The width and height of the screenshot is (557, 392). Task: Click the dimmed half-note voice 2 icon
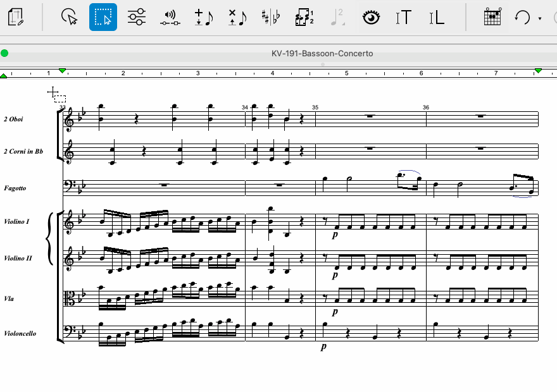[x=337, y=17]
